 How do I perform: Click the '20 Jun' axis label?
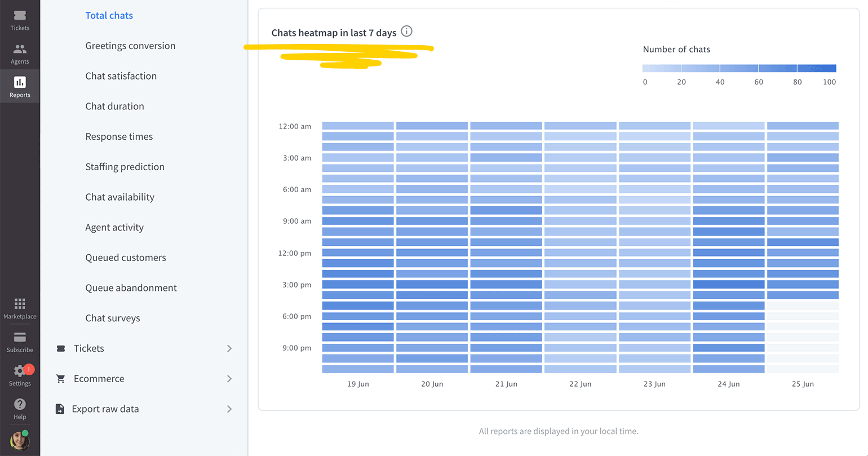tap(432, 384)
